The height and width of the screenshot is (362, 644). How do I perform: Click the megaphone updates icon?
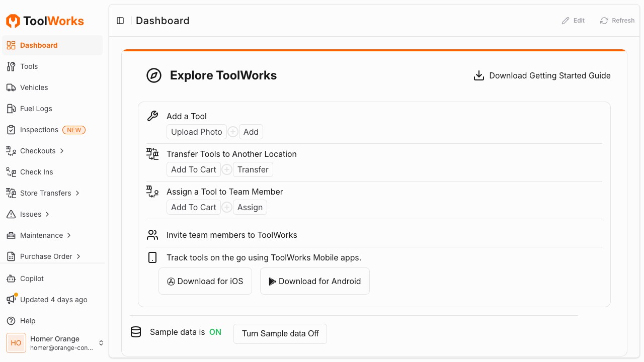11,300
